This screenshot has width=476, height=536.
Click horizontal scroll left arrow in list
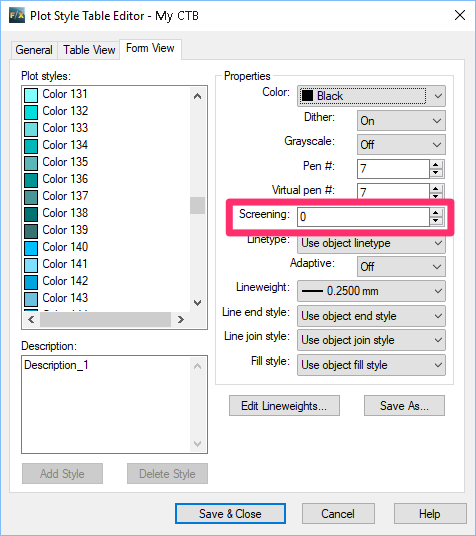[31, 320]
